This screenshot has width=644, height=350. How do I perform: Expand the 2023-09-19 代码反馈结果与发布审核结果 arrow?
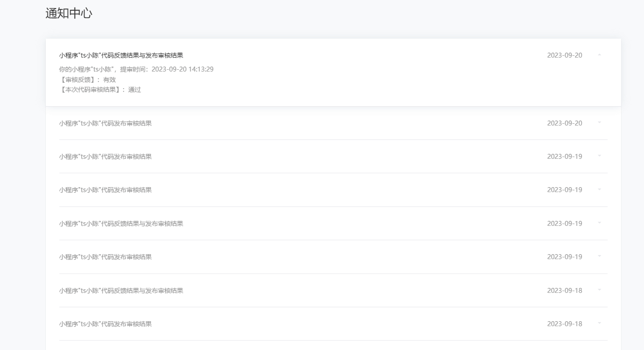600,223
